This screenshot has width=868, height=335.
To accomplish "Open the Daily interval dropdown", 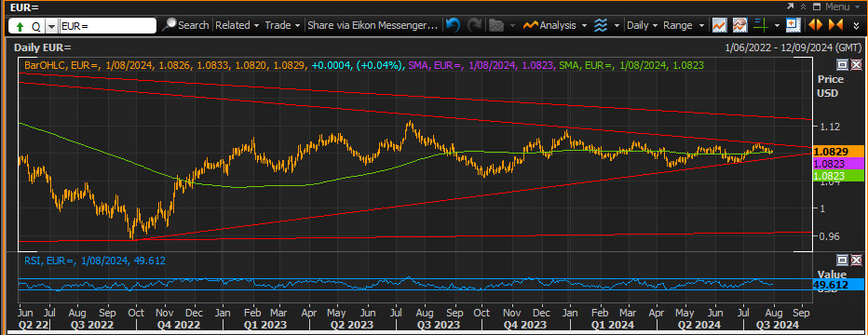I will [642, 25].
